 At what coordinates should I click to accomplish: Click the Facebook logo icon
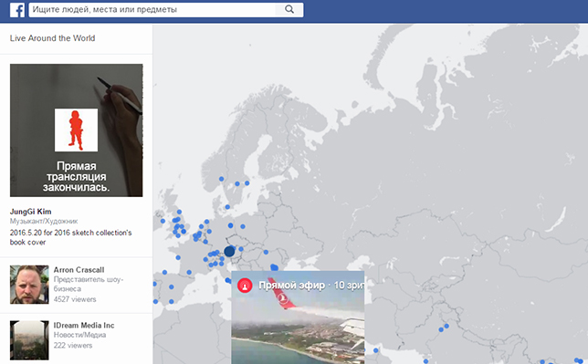pyautogui.click(x=17, y=10)
